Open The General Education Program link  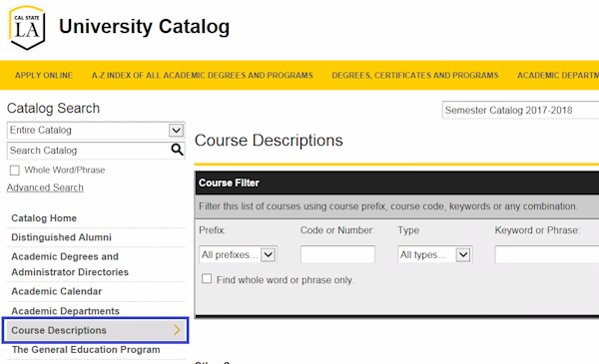[86, 350]
